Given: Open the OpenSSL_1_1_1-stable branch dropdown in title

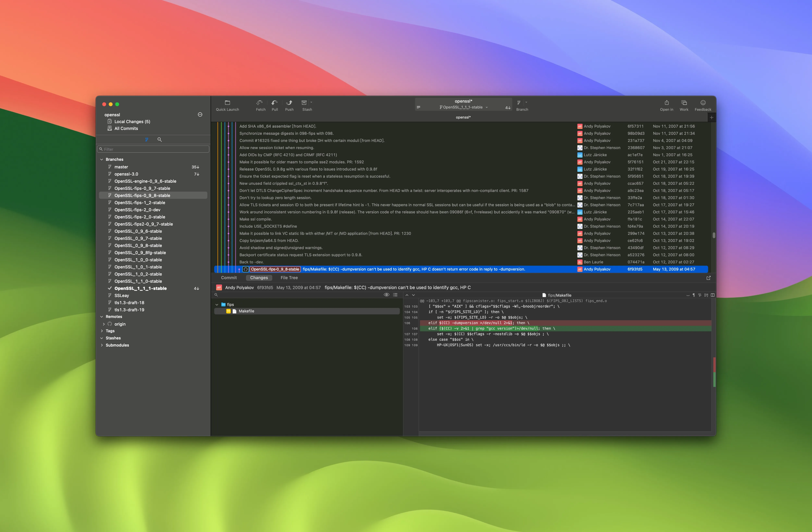Looking at the screenshot, I should pos(464,107).
